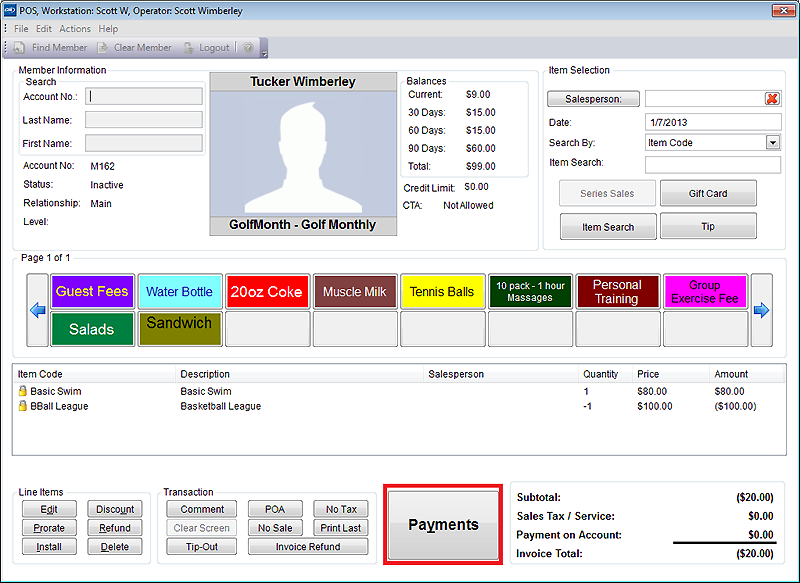Click the Tip-Out button
The height and width of the screenshot is (583, 800).
click(x=202, y=547)
